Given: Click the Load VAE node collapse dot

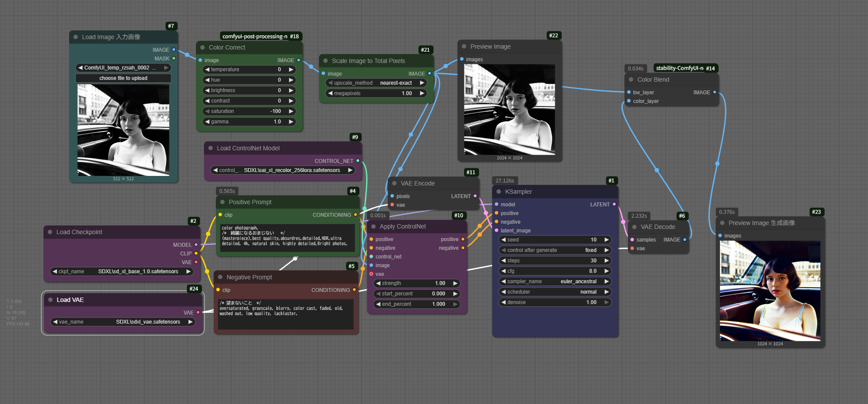Looking at the screenshot, I should (50, 300).
